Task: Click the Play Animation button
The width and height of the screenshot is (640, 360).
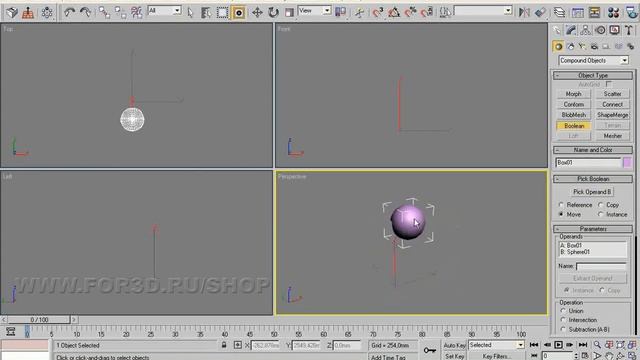Action: click(x=558, y=345)
